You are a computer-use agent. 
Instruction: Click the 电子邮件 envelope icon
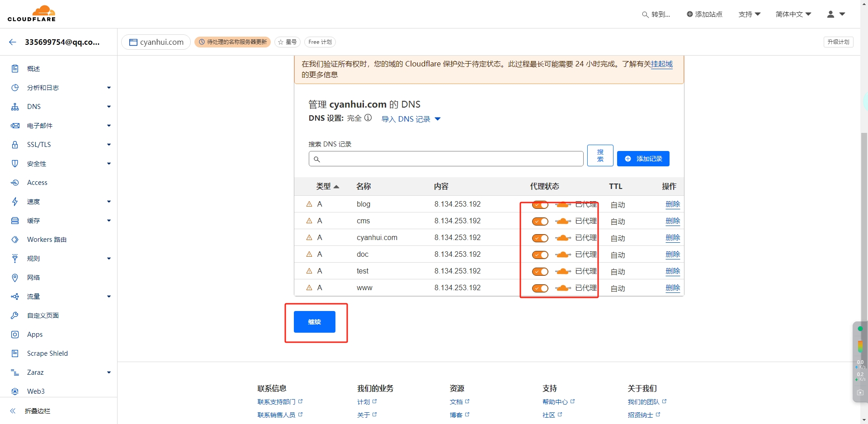click(15, 126)
